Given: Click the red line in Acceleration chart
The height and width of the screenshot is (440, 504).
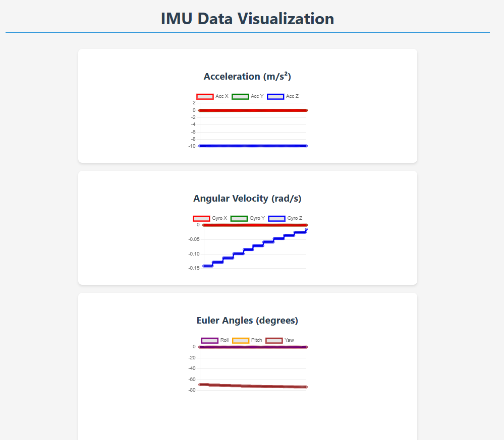Looking at the screenshot, I should (x=252, y=110).
